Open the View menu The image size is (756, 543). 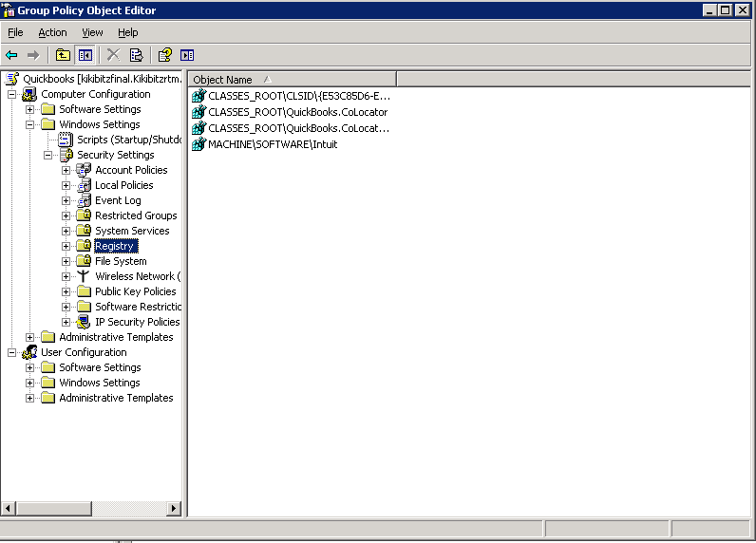click(x=92, y=32)
